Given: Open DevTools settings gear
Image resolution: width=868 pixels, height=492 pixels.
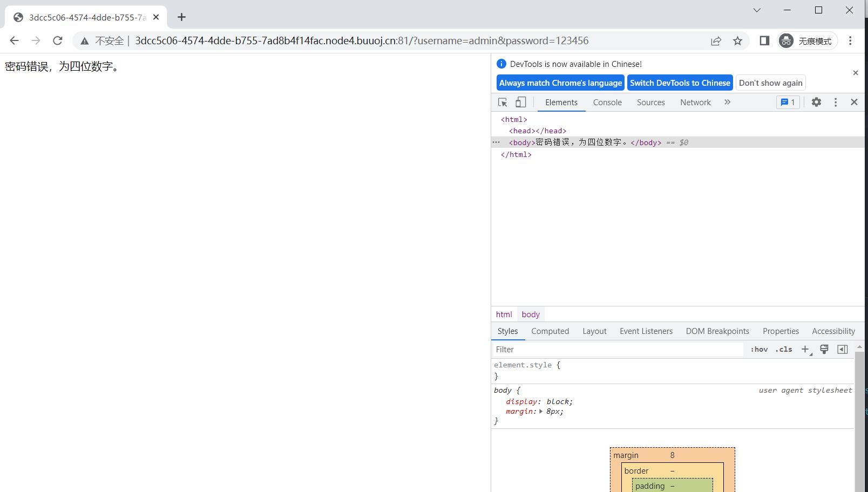Looking at the screenshot, I should tap(816, 102).
